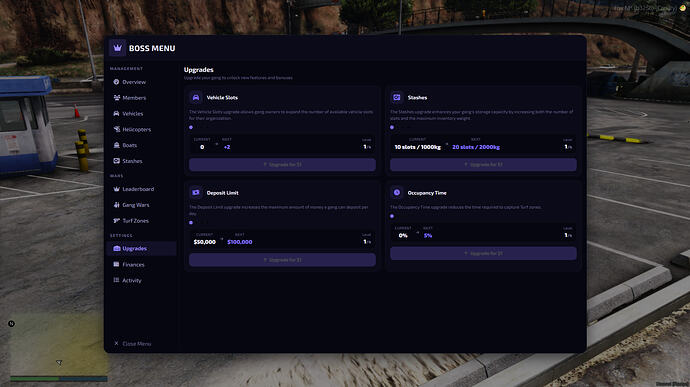Click the '20 slots / 2000kg' next value
Viewport: 690px width, 387px height.
click(476, 147)
